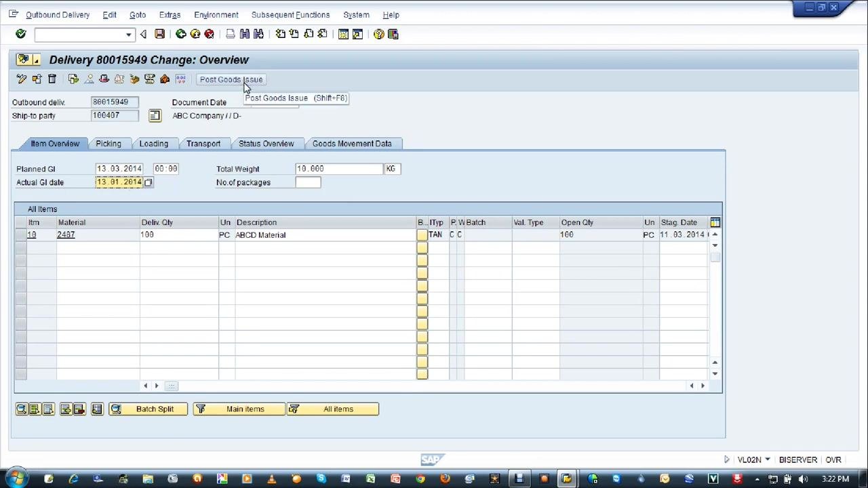
Task: Click the Last Page icon
Action: pos(322,34)
